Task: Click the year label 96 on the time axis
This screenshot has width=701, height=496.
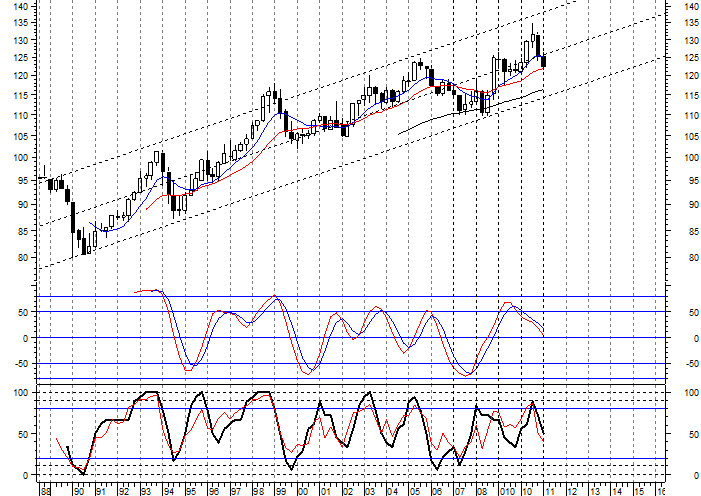Action: tap(213, 492)
